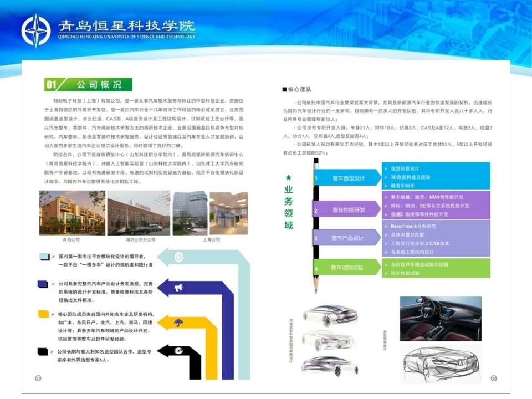
Task: Click the Benchmark分析研究 list item
Action: click(413, 226)
